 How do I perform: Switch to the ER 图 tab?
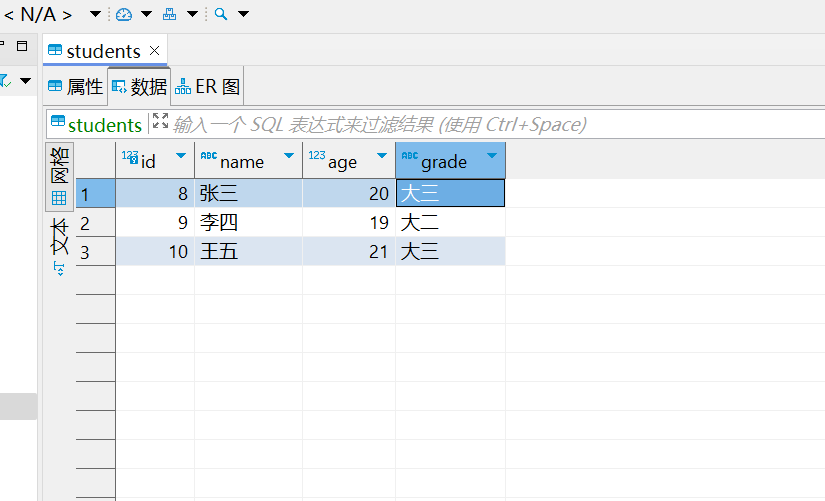(207, 86)
